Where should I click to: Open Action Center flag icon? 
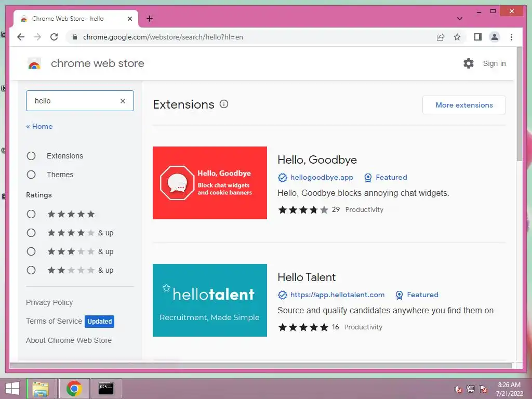483,389
